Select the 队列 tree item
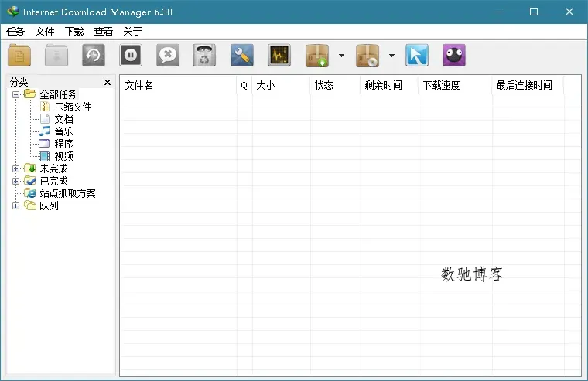 [49, 206]
